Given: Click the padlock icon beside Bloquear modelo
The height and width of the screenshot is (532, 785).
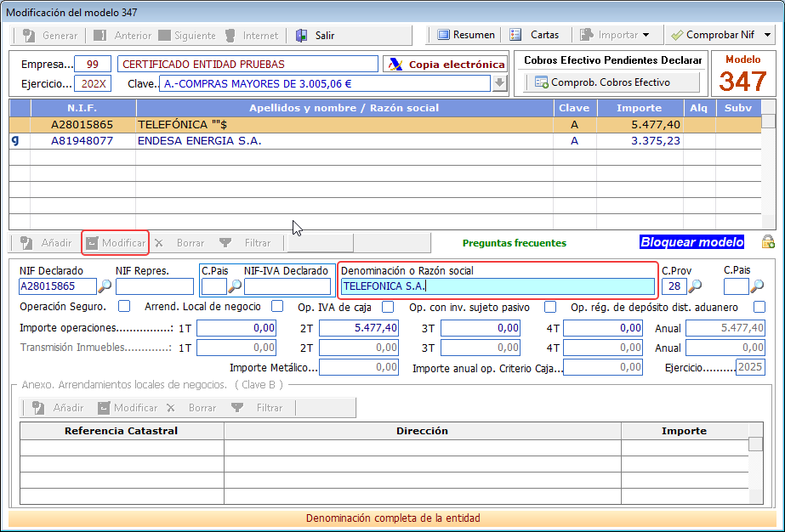Looking at the screenshot, I should coord(768,242).
